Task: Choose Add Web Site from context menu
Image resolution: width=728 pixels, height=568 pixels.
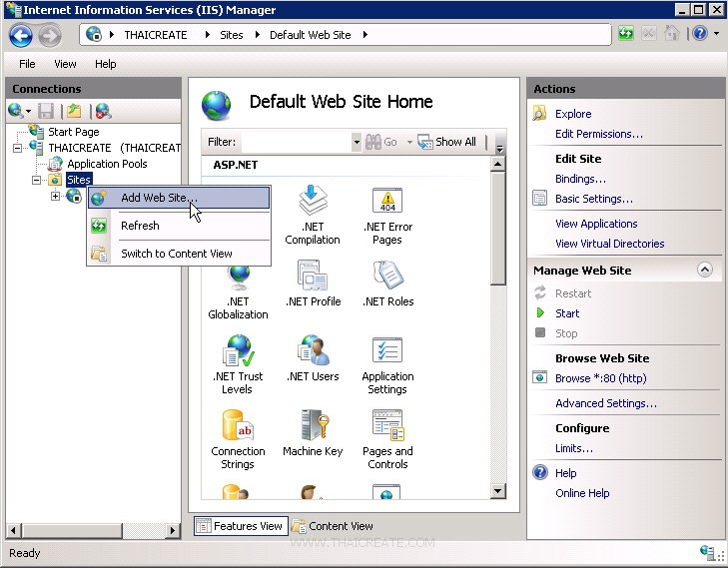Action: pyautogui.click(x=179, y=198)
